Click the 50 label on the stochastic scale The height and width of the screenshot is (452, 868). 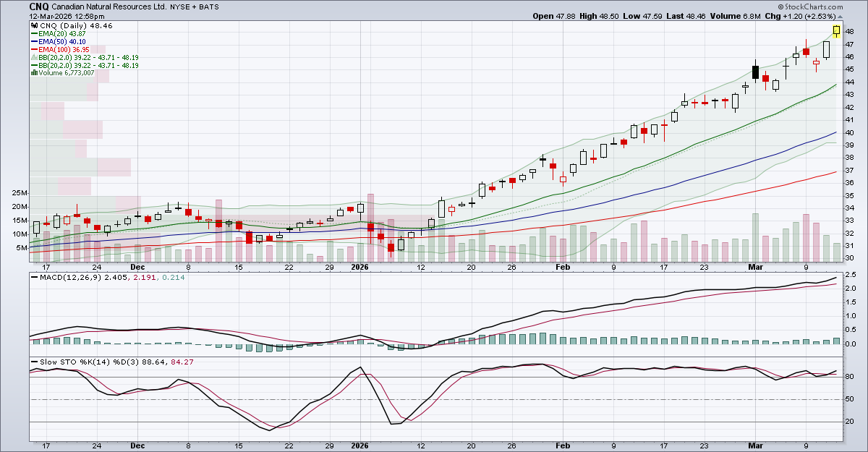pos(848,399)
